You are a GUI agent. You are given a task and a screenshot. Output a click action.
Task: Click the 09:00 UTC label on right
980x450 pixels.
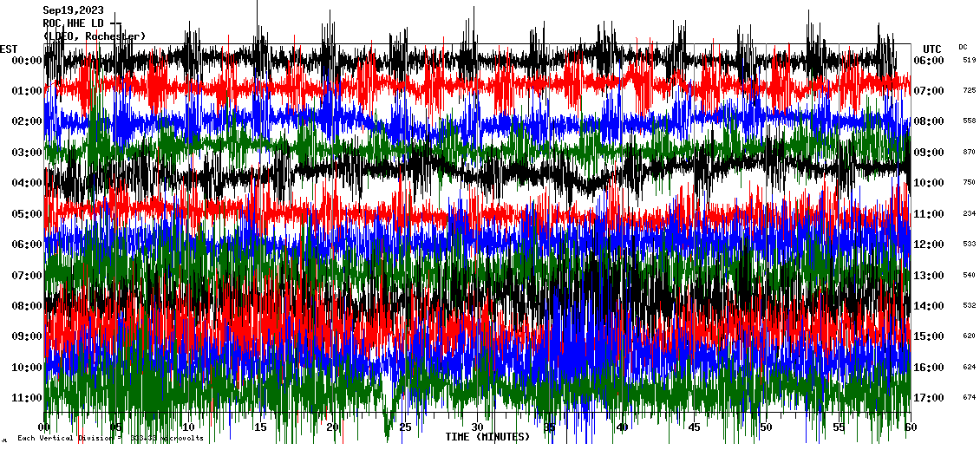point(929,152)
